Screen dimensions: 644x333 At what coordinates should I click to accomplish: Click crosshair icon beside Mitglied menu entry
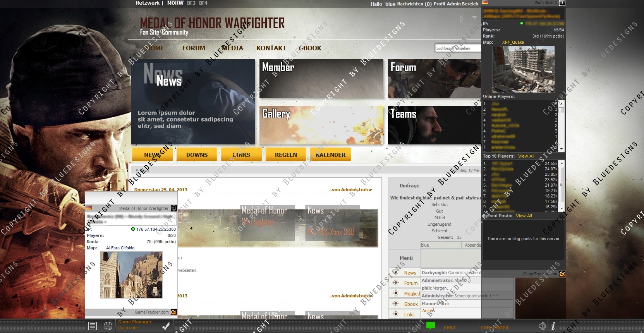[396, 293]
